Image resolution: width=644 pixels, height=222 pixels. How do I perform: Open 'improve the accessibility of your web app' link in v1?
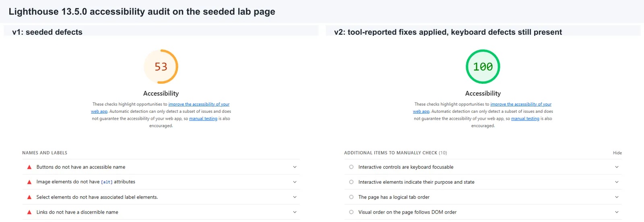click(199, 104)
